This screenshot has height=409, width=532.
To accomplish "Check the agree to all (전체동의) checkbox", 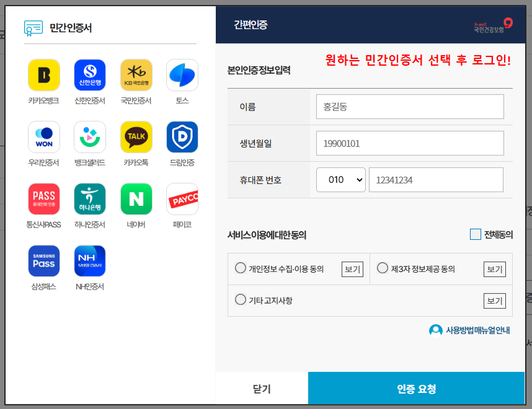I will [476, 234].
